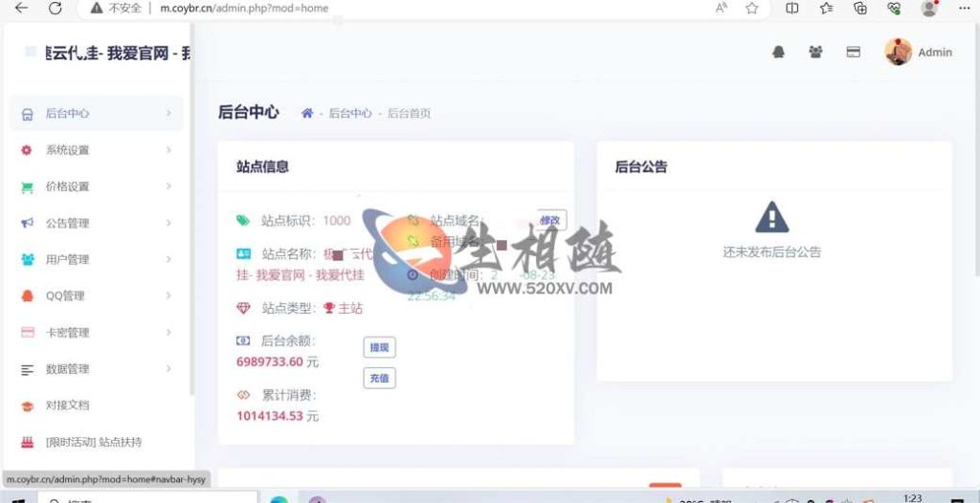Open 数据管理 sidebar menu
Image resolution: width=980 pixels, height=503 pixels.
[97, 369]
